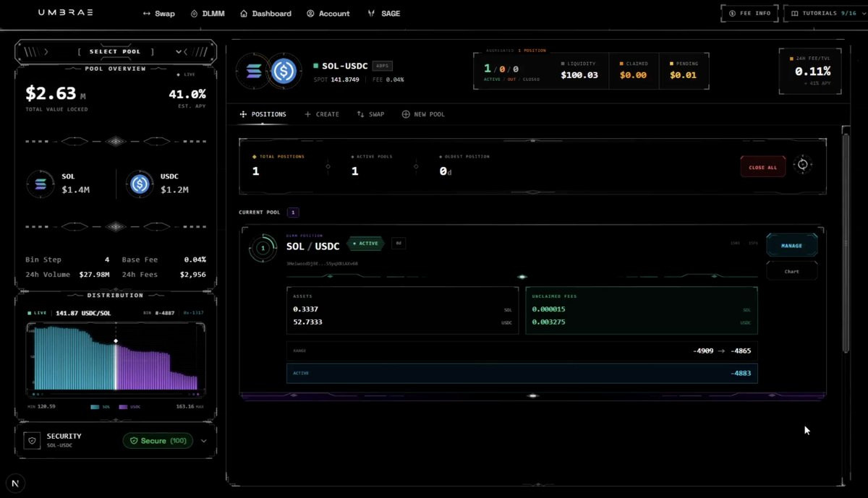Go to the Dashboard page
This screenshot has height=498, width=868.
266,13
